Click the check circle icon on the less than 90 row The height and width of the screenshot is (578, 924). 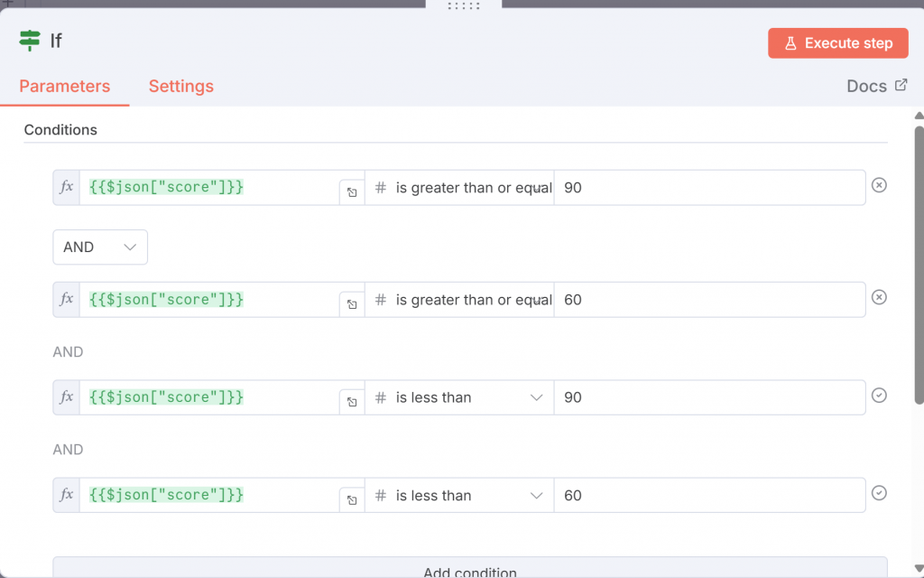click(879, 396)
